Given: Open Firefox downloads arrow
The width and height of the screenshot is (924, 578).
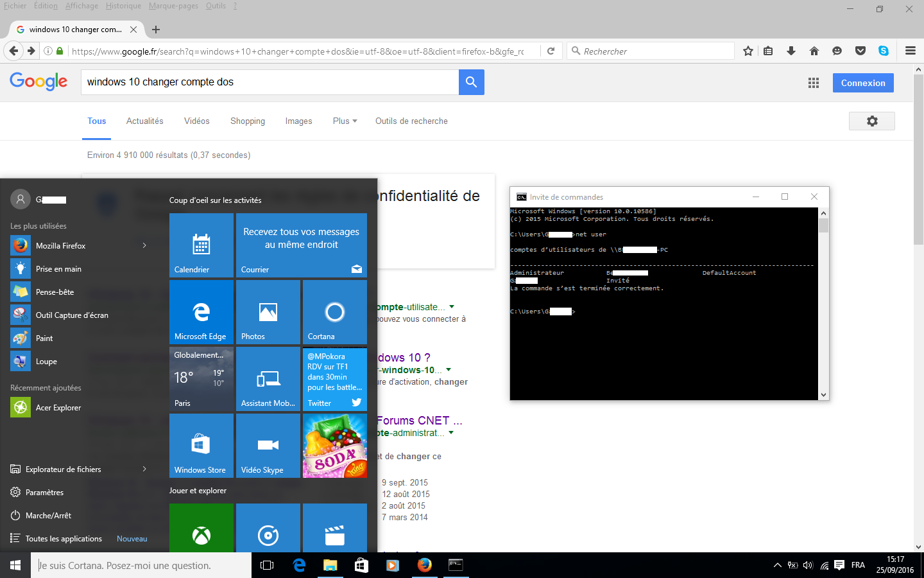Looking at the screenshot, I should 791,51.
